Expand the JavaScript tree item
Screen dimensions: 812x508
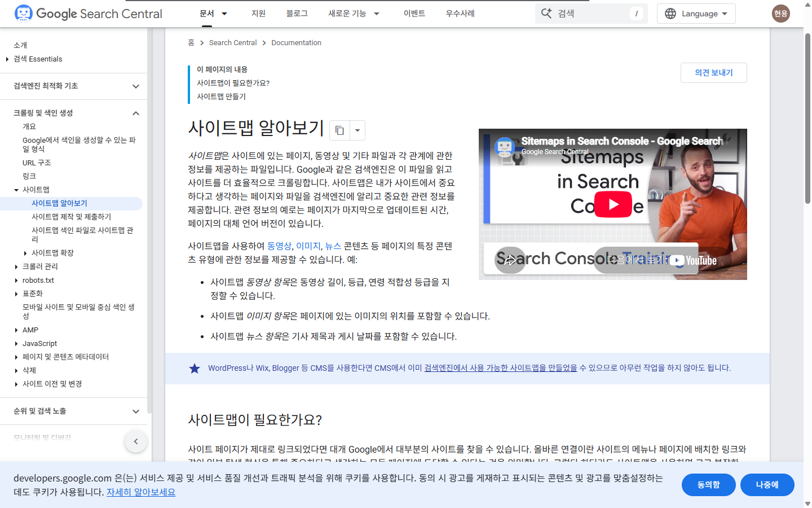click(x=16, y=344)
